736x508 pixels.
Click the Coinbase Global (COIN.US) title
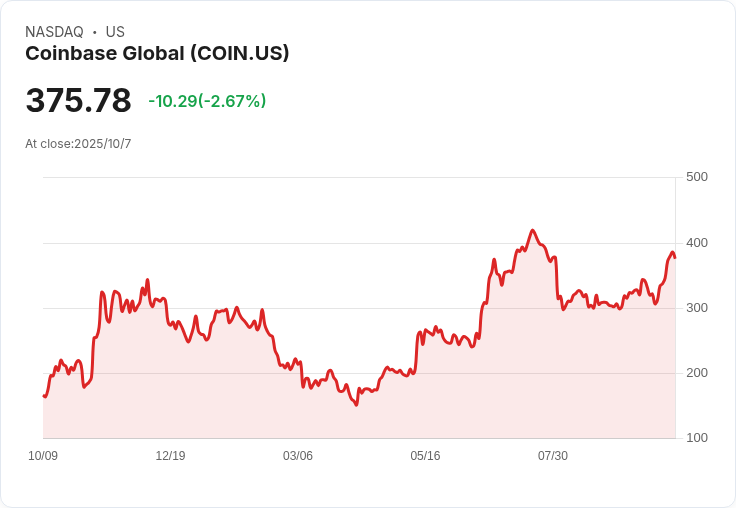tap(157, 54)
